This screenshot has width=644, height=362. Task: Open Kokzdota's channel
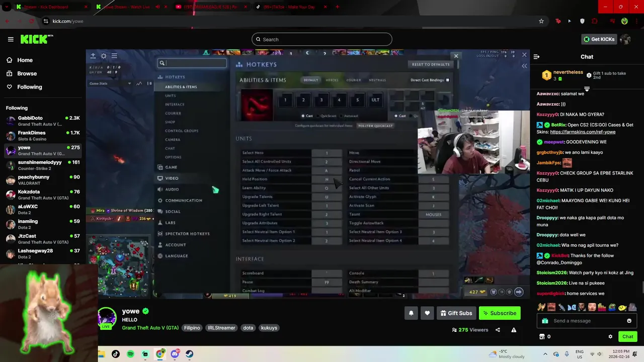(x=43, y=195)
